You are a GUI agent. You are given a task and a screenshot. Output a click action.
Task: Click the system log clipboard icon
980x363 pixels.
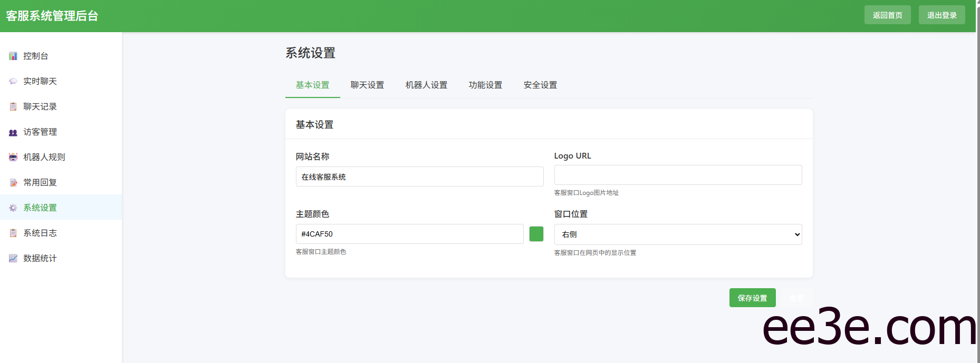[x=13, y=233]
